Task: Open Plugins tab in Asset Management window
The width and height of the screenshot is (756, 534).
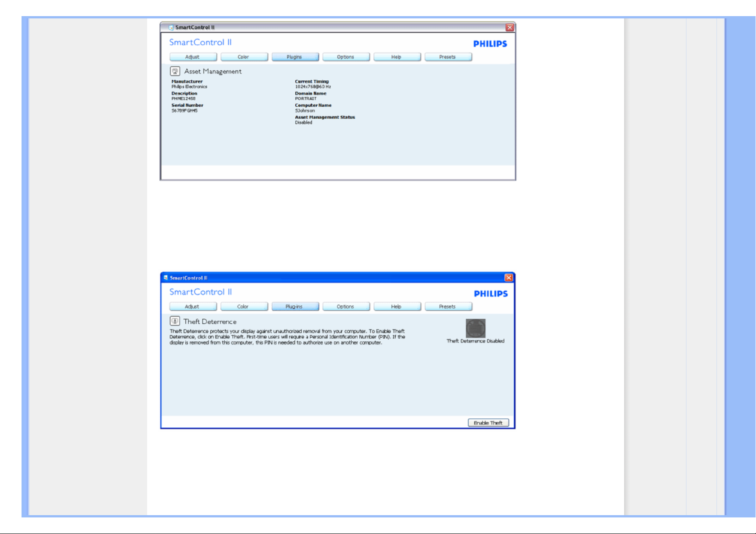Action: 295,57
